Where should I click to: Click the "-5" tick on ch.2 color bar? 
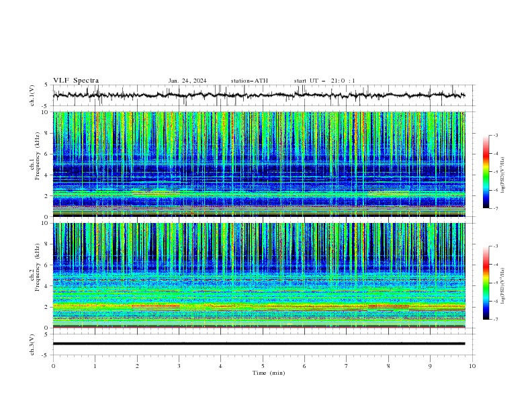click(x=495, y=283)
